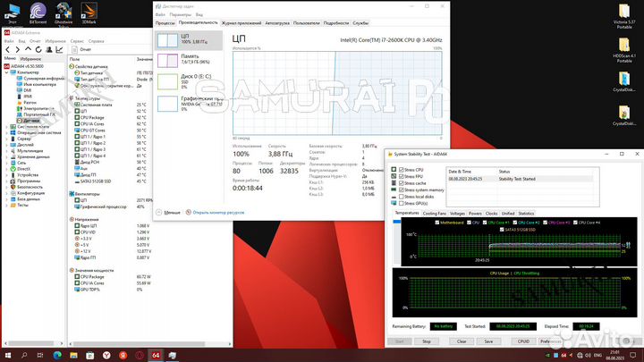Select Память panel in Task Manager
The width and height of the screenshot is (644, 362).
point(189,60)
